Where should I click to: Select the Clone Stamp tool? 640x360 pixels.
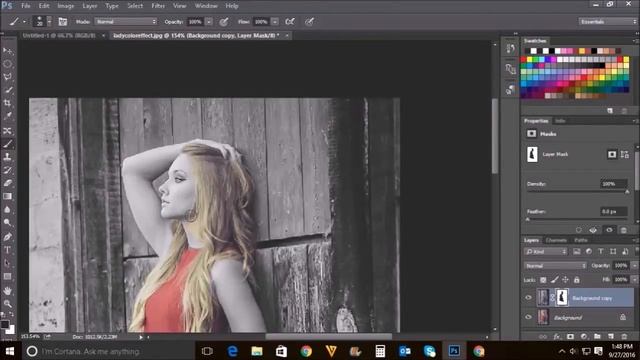[7, 157]
